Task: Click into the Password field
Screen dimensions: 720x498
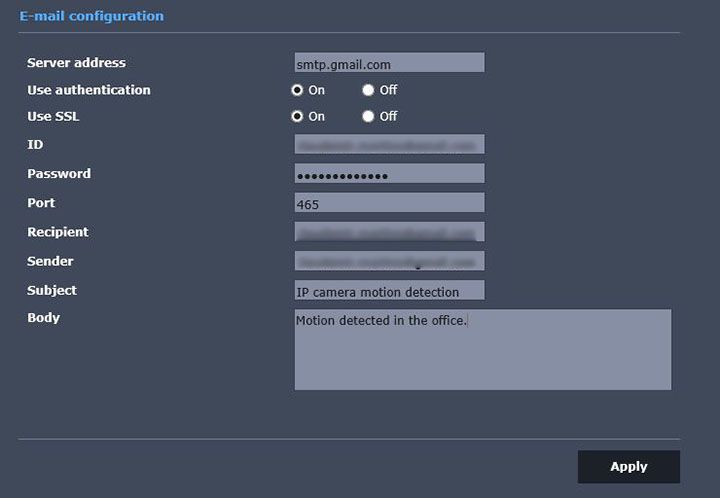Action: (x=389, y=174)
